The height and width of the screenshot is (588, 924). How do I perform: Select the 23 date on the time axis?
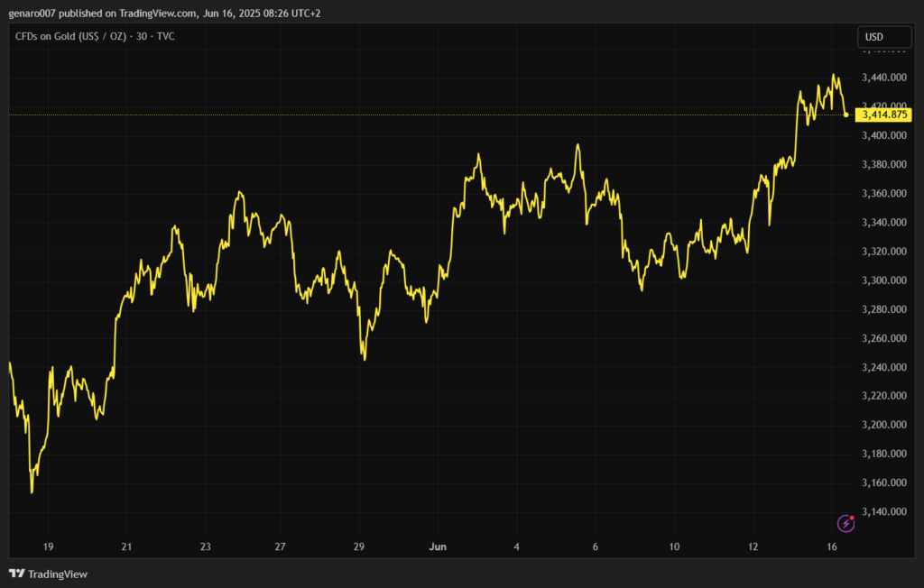(x=206, y=547)
